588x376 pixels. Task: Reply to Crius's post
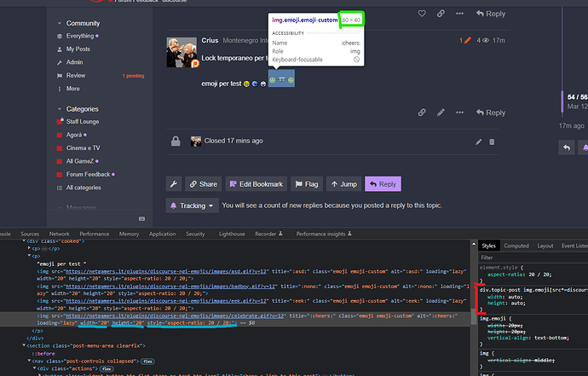(491, 113)
